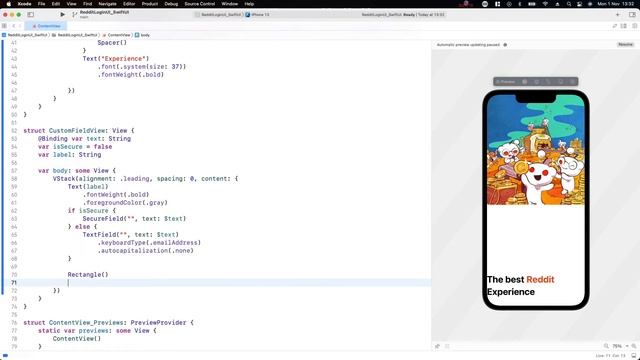This screenshot has height=360, width=640.
Task: Open the Editor menu
Action: (129, 4)
